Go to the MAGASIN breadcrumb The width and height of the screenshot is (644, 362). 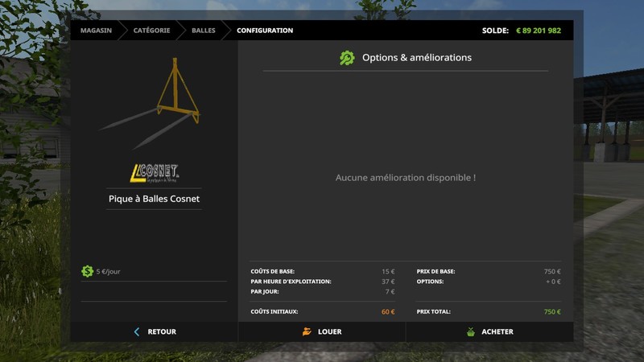96,31
